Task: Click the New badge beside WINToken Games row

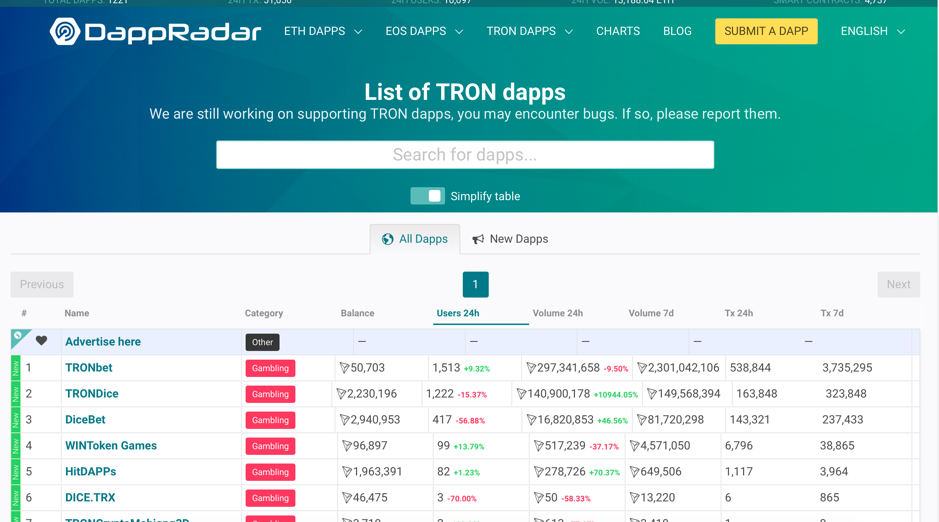Action: tap(16, 445)
